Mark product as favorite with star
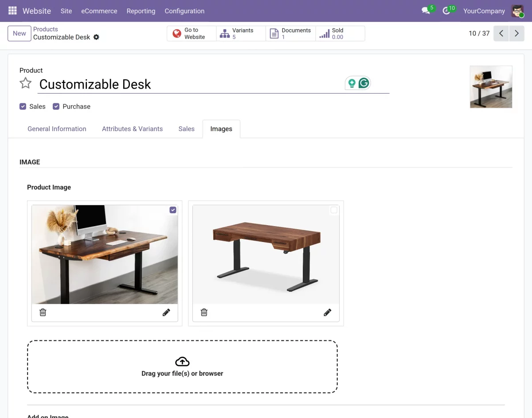The height and width of the screenshot is (418, 532). (x=26, y=83)
